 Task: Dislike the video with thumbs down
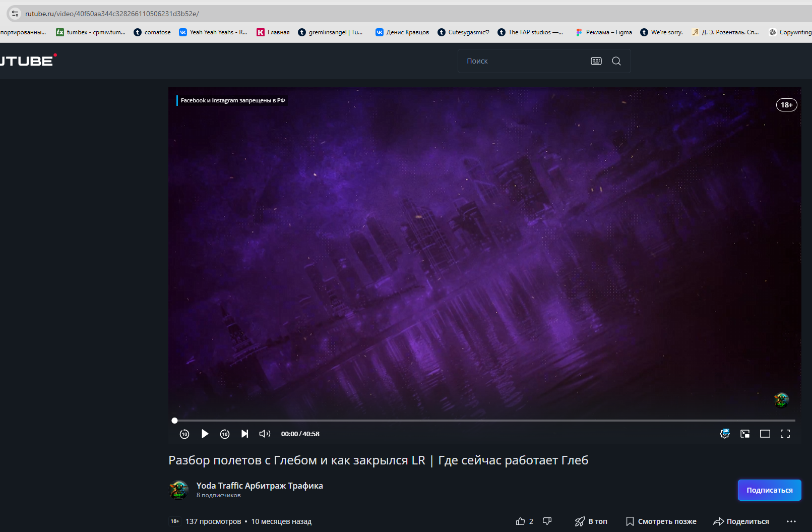coord(547,521)
